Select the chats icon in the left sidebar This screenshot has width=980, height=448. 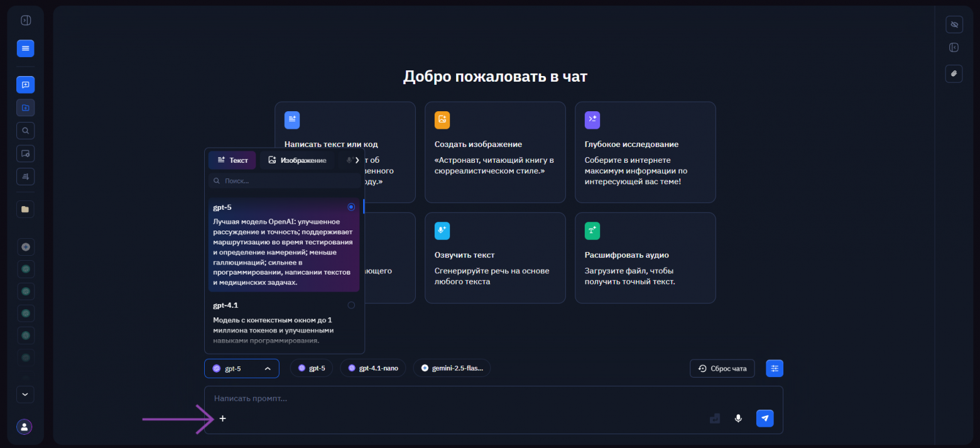[x=25, y=84]
